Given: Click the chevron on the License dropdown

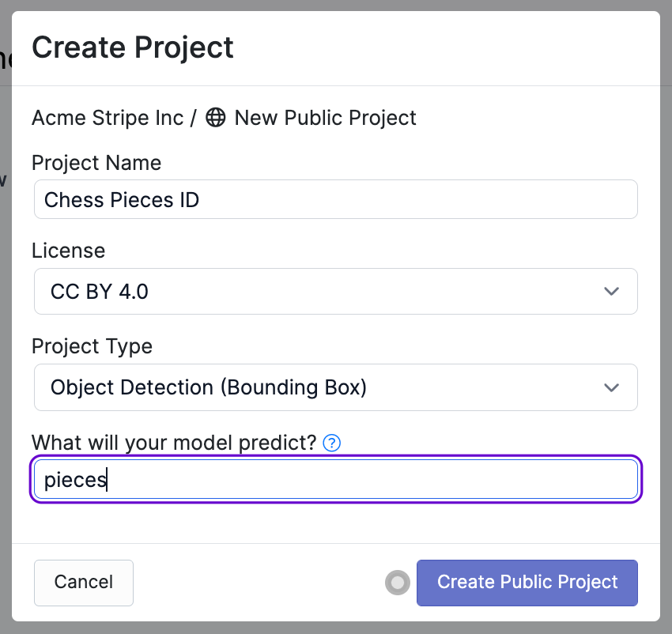Looking at the screenshot, I should point(611,291).
